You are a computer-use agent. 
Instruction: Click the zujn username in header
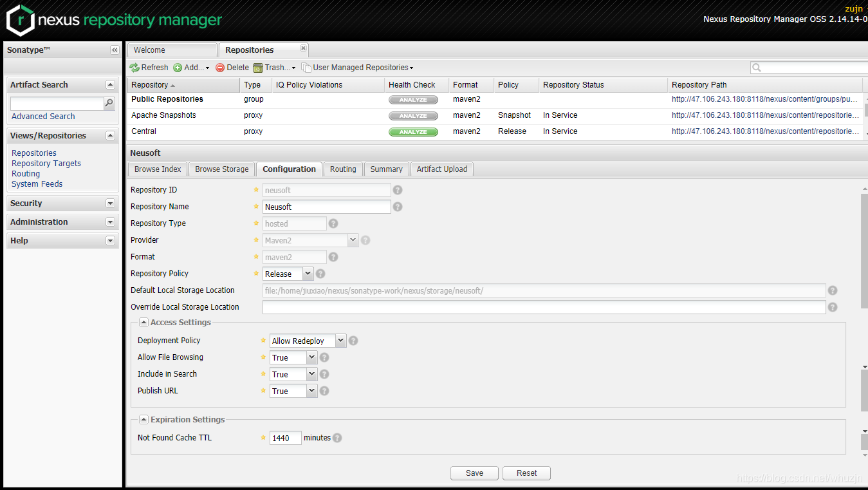(x=854, y=9)
